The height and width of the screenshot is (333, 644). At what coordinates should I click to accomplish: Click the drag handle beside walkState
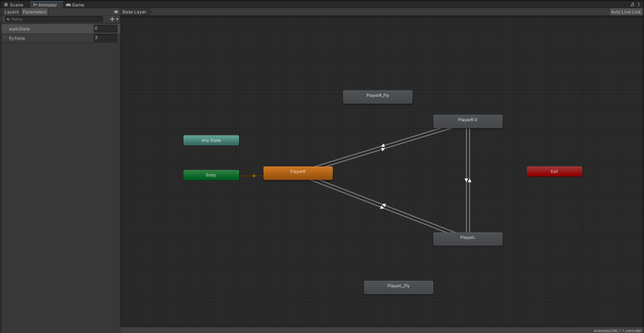(x=5, y=29)
